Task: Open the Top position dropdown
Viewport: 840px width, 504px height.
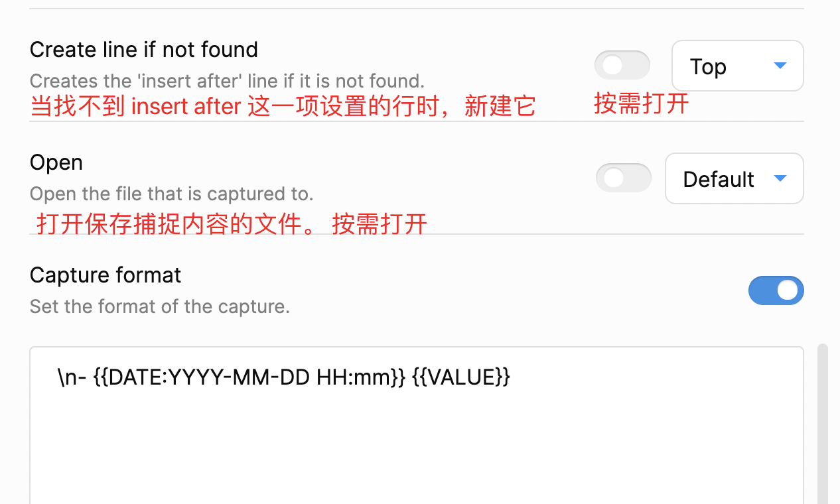Action: click(x=738, y=66)
